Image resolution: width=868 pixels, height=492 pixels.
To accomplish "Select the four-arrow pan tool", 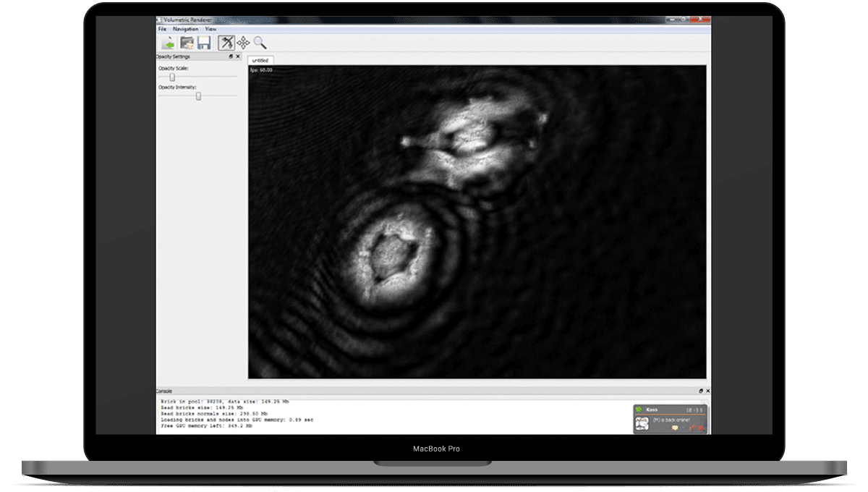I will tap(243, 43).
